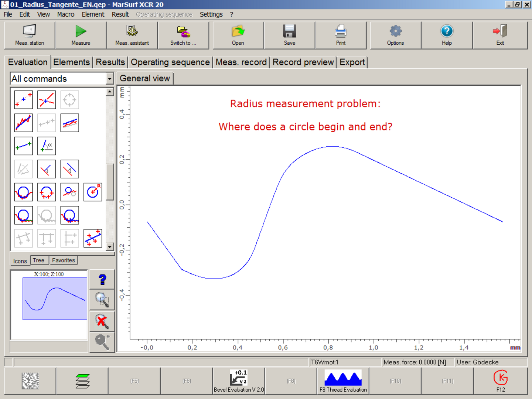Click the magnifier with red X icon
This screenshot has width=532, height=399.
(x=102, y=321)
